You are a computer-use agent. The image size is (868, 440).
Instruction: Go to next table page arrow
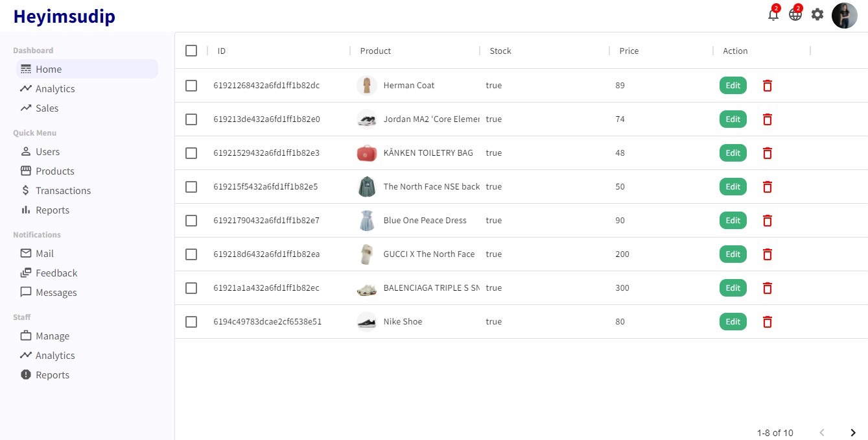coord(853,433)
